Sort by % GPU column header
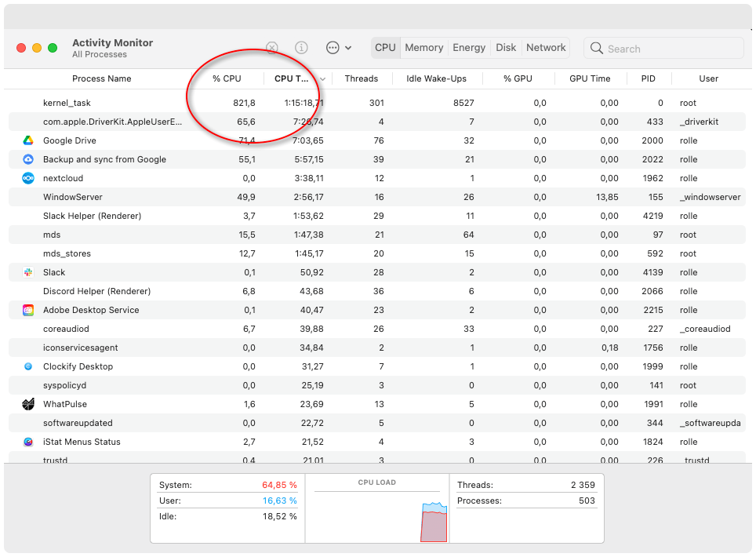The image size is (756, 557). coord(518,78)
